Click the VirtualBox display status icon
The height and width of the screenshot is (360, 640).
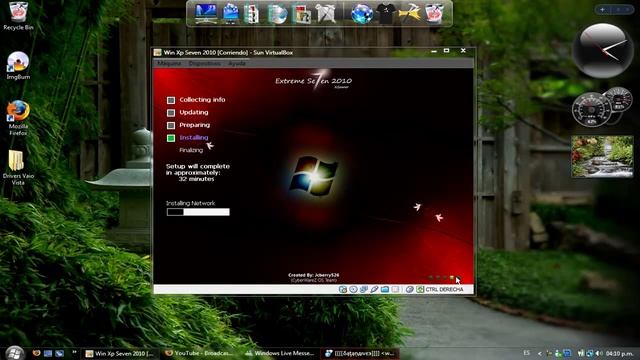395,289
